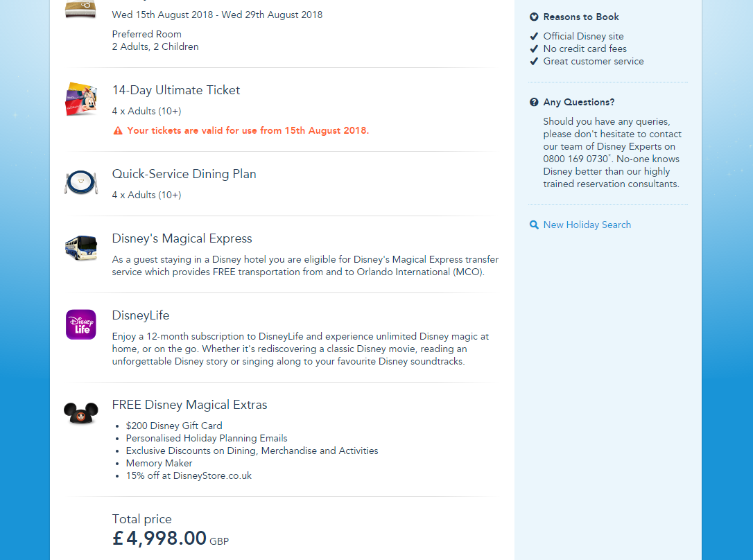Click the Reasons to Book Mickey icon
The image size is (753, 560).
click(534, 17)
